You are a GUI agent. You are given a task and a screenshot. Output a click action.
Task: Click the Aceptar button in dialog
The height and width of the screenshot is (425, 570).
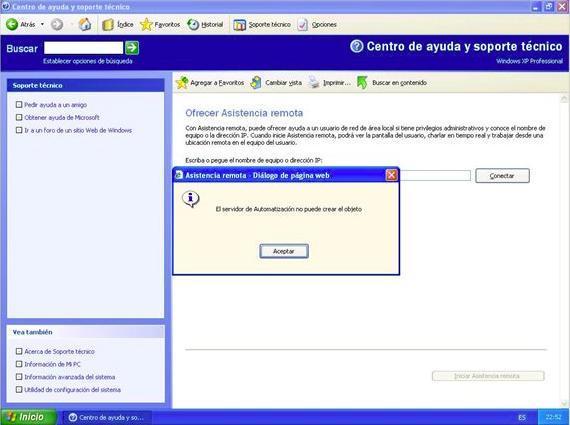(284, 251)
